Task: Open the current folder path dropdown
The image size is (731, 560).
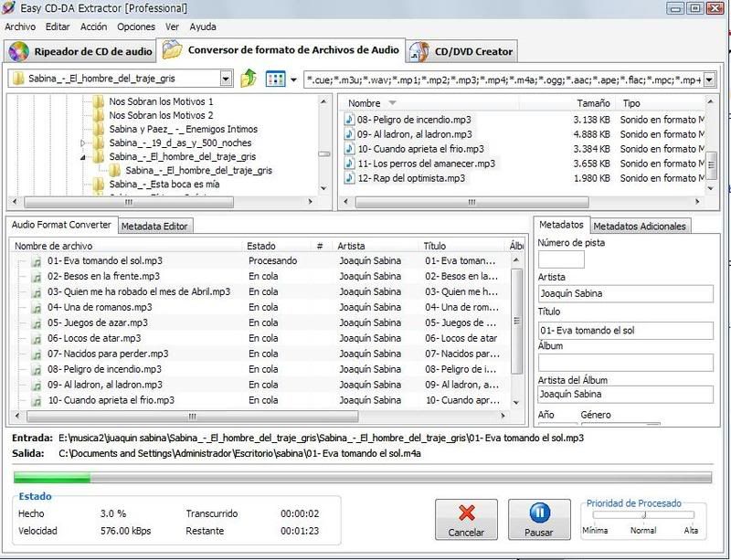Action: (226, 79)
